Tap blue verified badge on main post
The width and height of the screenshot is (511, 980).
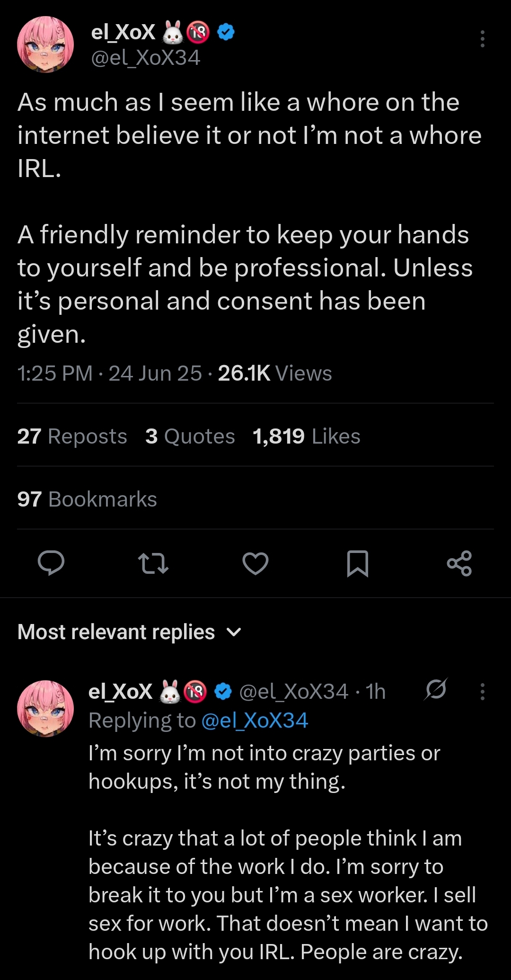(226, 32)
